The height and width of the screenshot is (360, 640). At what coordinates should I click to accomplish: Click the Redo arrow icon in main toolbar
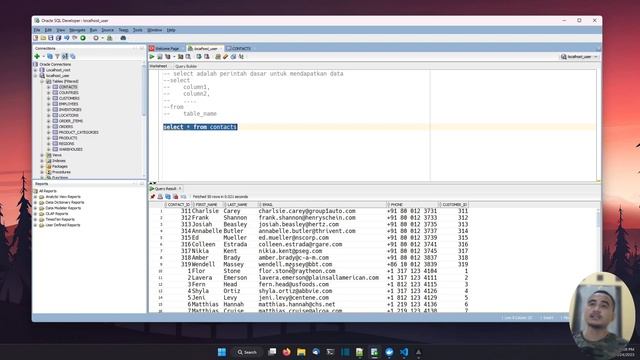[x=75, y=38]
